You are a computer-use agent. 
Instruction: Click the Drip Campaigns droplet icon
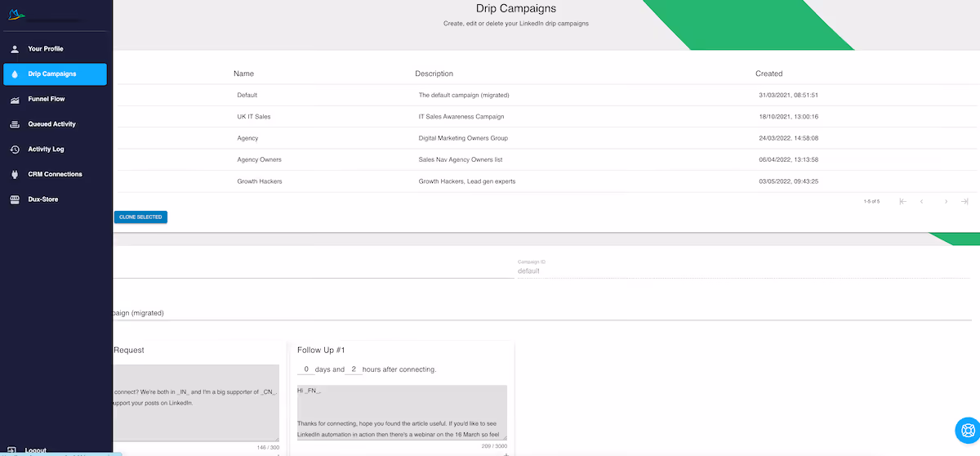click(x=15, y=74)
